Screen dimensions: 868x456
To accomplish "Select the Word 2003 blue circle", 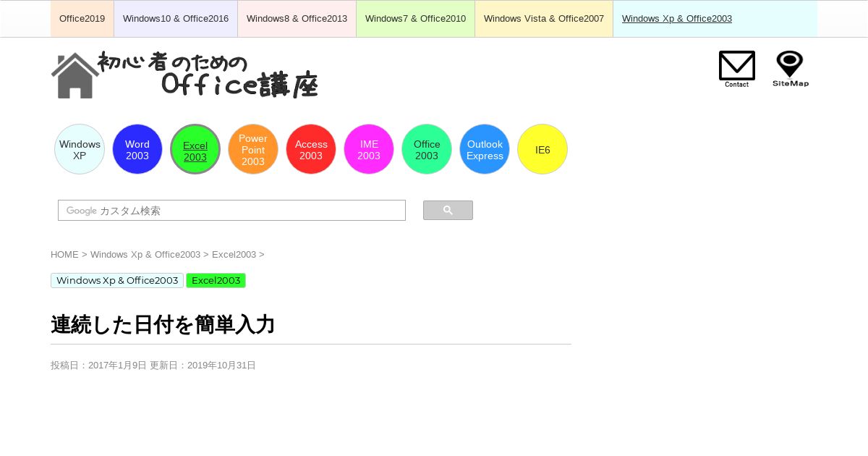I will [x=137, y=149].
